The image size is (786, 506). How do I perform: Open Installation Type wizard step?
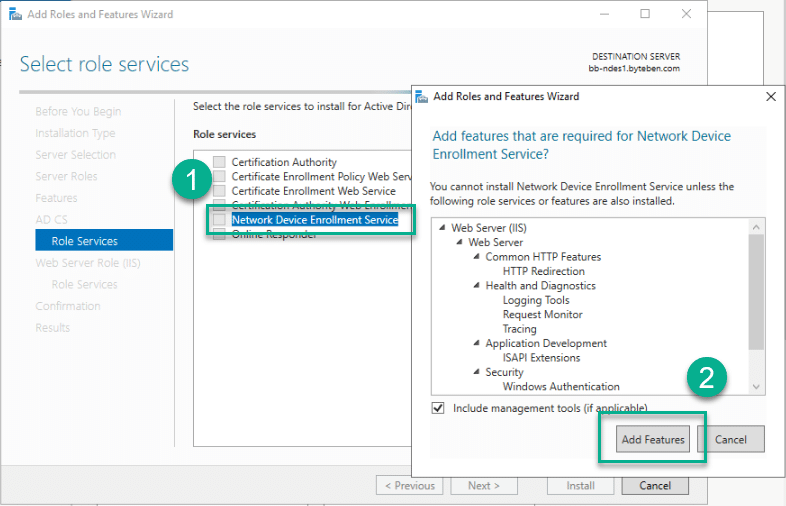(75, 133)
